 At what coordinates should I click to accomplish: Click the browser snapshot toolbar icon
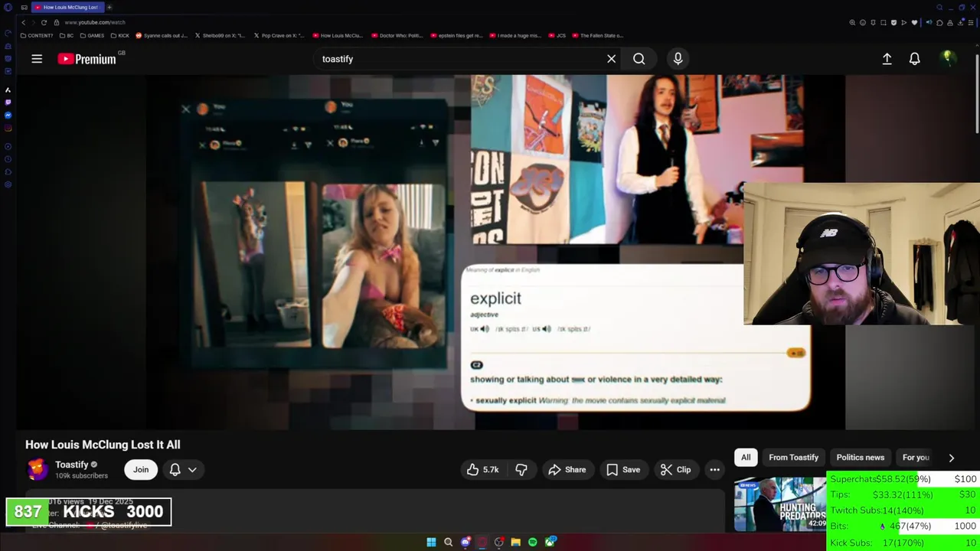point(883,22)
